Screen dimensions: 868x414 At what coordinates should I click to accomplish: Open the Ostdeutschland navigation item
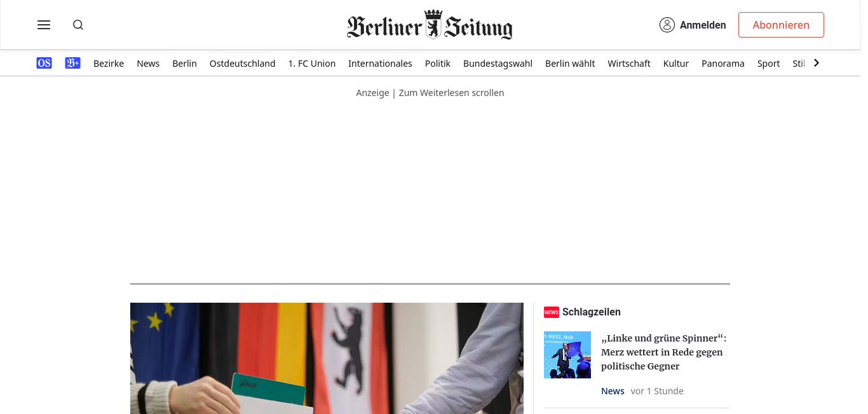pyautogui.click(x=242, y=63)
